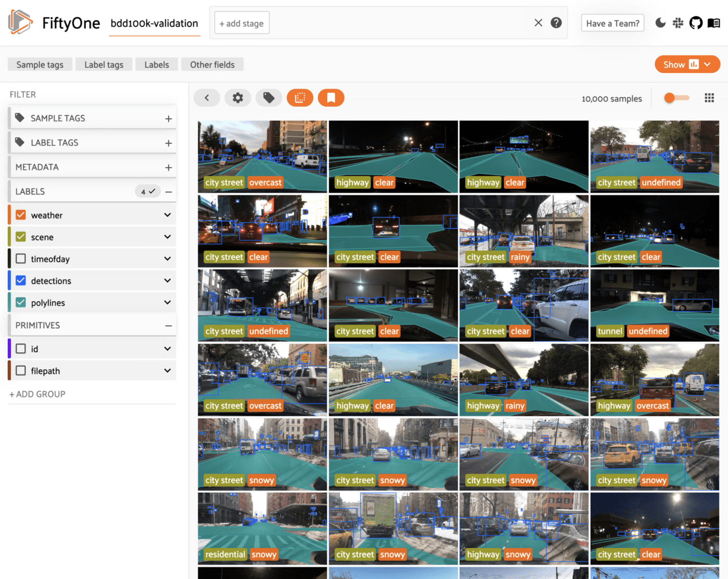Uncheck the polylines checkbox
728x579 pixels.
21,302
